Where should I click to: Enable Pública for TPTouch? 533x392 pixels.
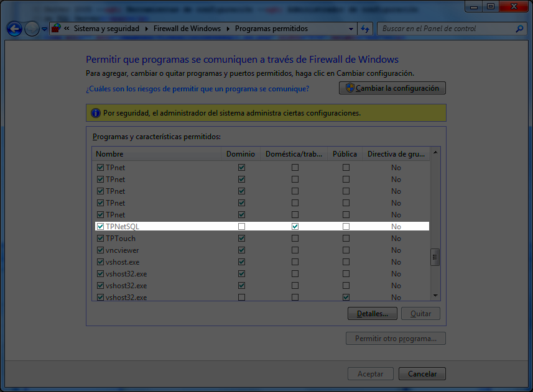(x=346, y=239)
